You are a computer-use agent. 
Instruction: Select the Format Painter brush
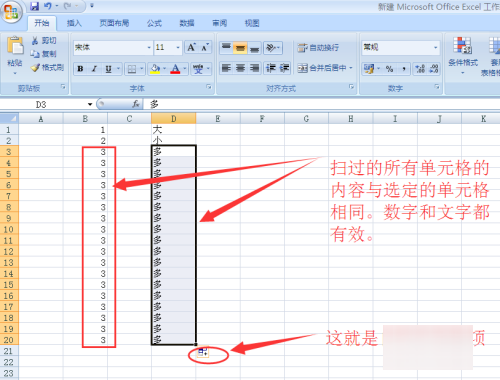(35, 68)
